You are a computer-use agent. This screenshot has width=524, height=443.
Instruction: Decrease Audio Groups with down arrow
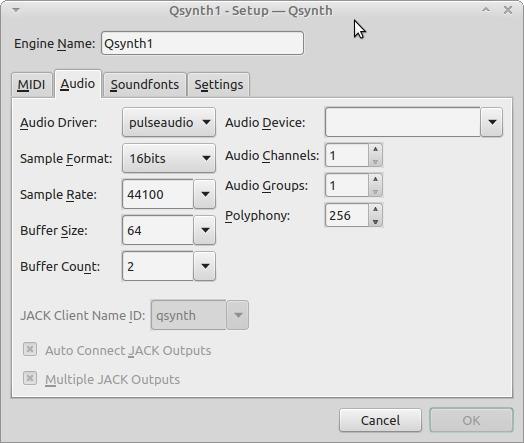[x=376, y=192]
